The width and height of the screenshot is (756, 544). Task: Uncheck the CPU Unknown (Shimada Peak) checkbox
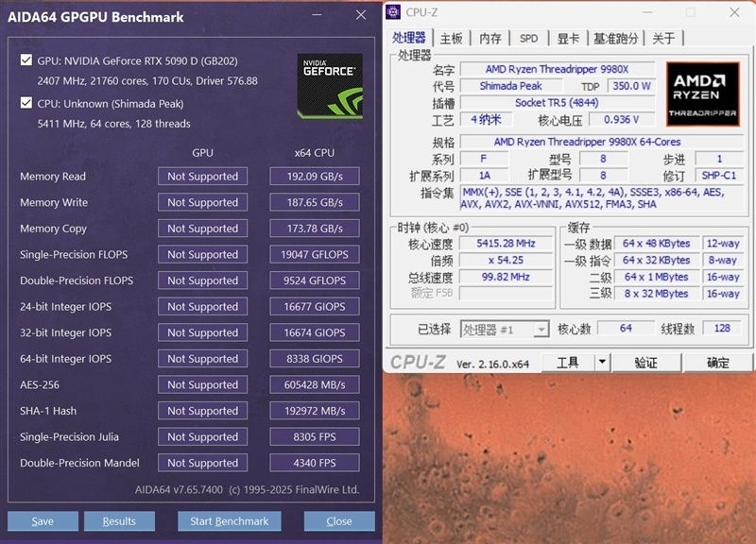pyautogui.click(x=26, y=103)
